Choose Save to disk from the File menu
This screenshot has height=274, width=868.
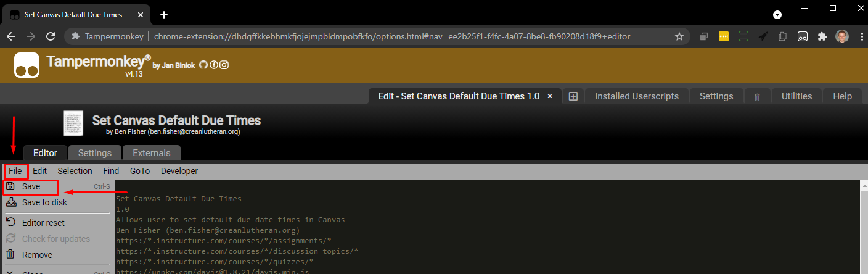point(58,202)
